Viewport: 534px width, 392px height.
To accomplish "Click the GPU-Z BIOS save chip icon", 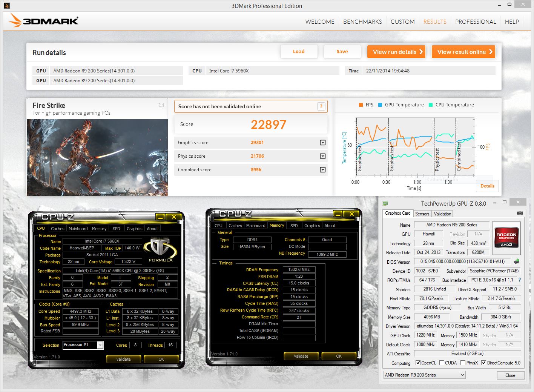I will click(516, 261).
